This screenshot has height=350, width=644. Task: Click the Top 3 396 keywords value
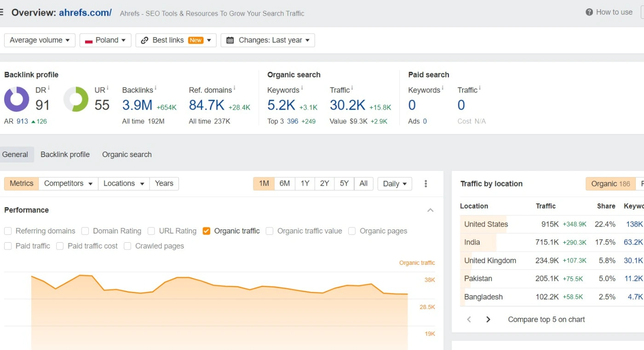point(293,122)
